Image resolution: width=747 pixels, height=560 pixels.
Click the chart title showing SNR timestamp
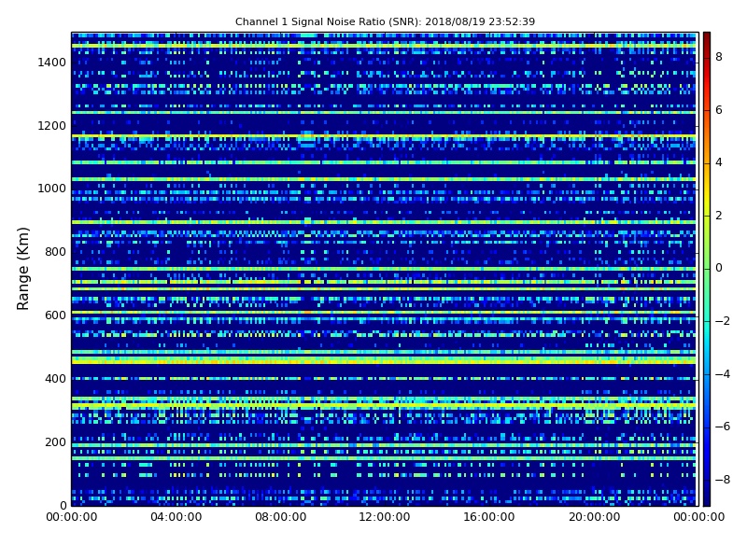pos(385,21)
